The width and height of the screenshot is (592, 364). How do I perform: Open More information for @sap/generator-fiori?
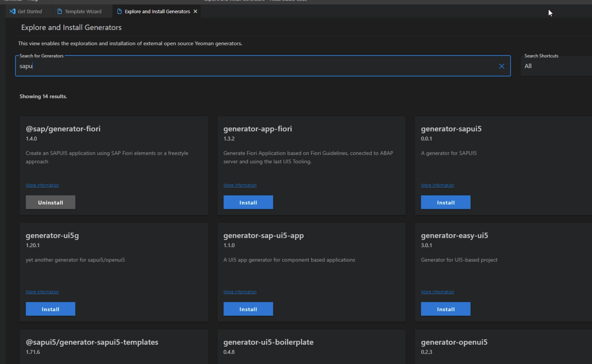(x=42, y=185)
